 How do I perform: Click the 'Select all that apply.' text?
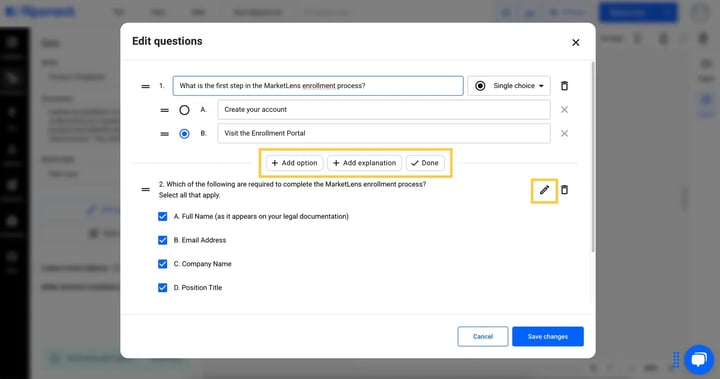190,195
